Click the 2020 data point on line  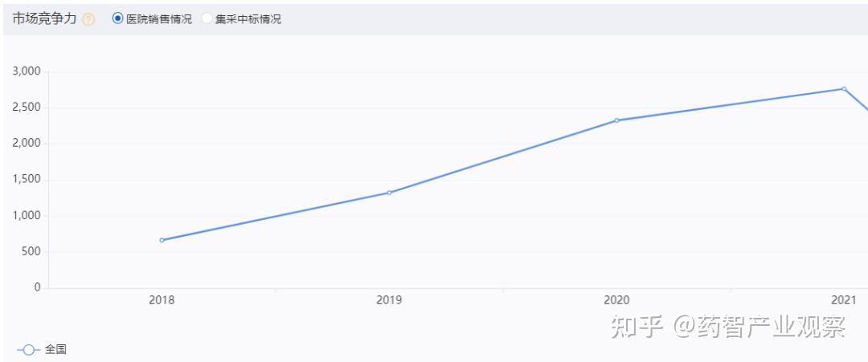(616, 120)
